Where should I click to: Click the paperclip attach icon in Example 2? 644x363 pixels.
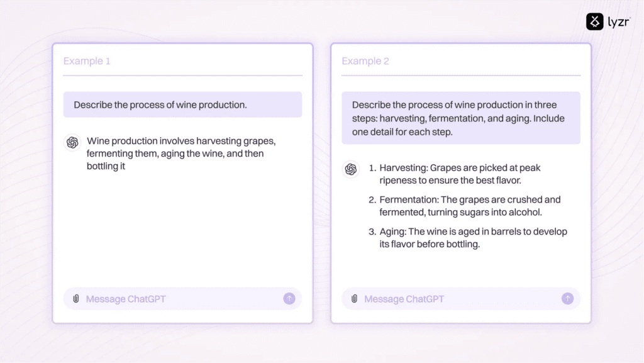355,299
